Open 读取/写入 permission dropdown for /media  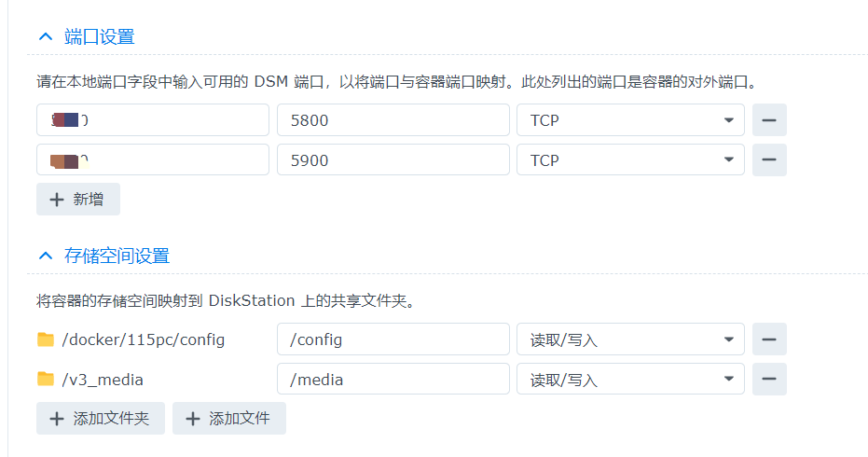(x=630, y=379)
